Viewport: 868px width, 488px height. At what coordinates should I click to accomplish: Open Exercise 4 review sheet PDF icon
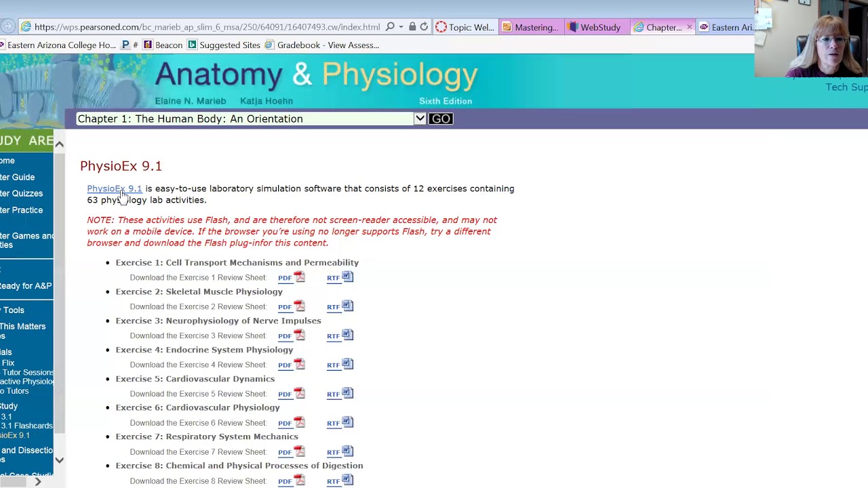(299, 364)
